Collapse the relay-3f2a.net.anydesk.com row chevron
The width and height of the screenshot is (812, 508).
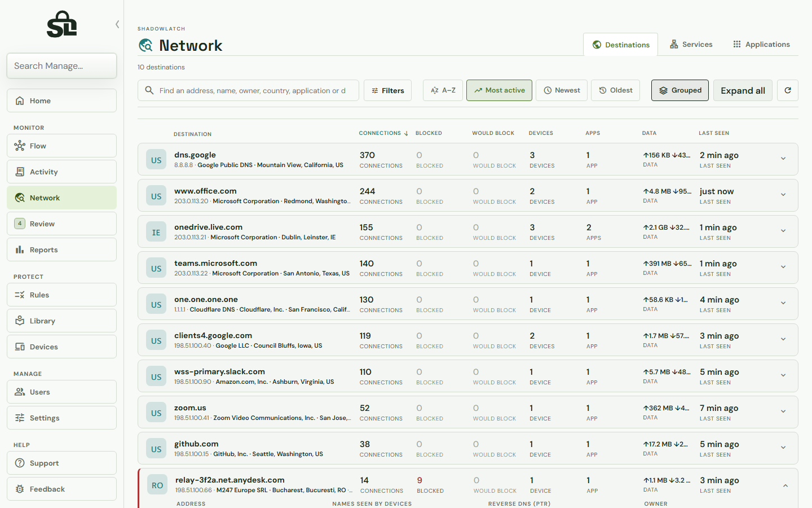(785, 485)
